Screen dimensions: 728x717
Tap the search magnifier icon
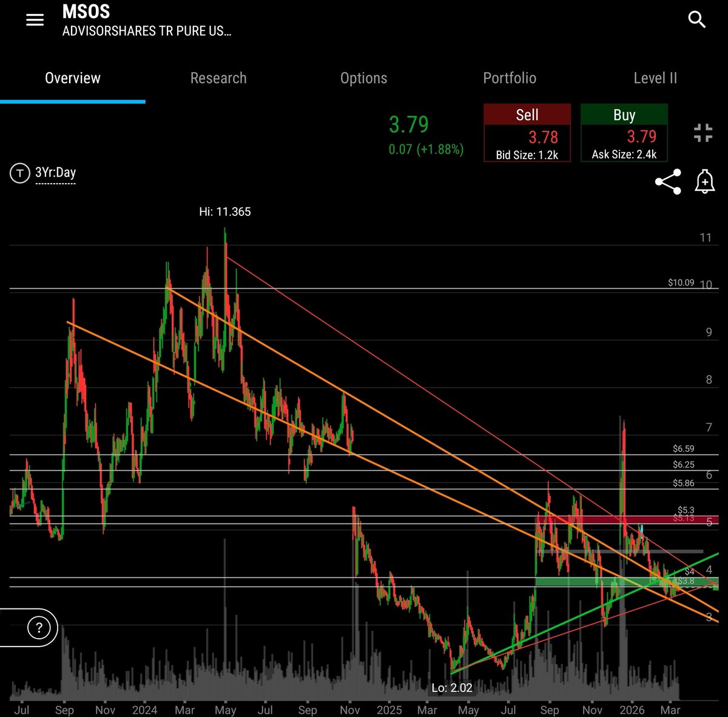[x=697, y=19]
